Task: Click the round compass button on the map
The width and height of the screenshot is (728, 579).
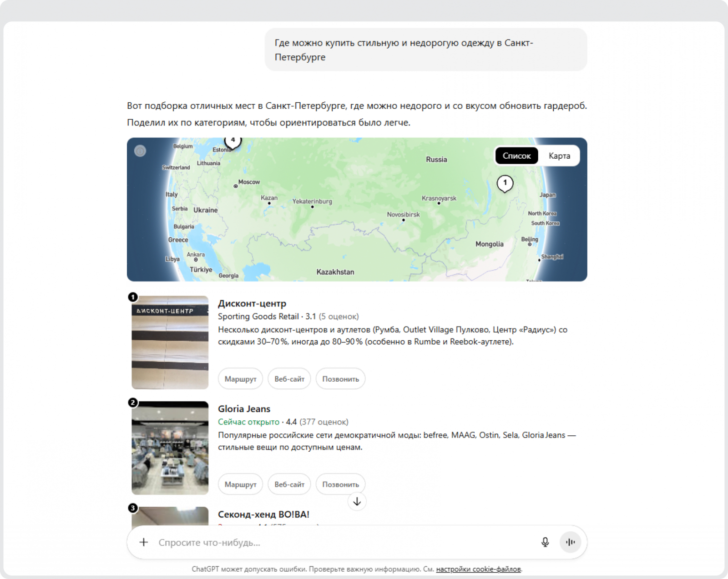Action: [140, 151]
